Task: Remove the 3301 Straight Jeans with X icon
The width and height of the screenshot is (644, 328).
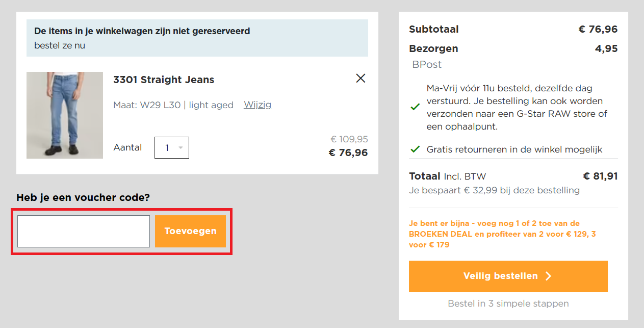Action: [360, 78]
